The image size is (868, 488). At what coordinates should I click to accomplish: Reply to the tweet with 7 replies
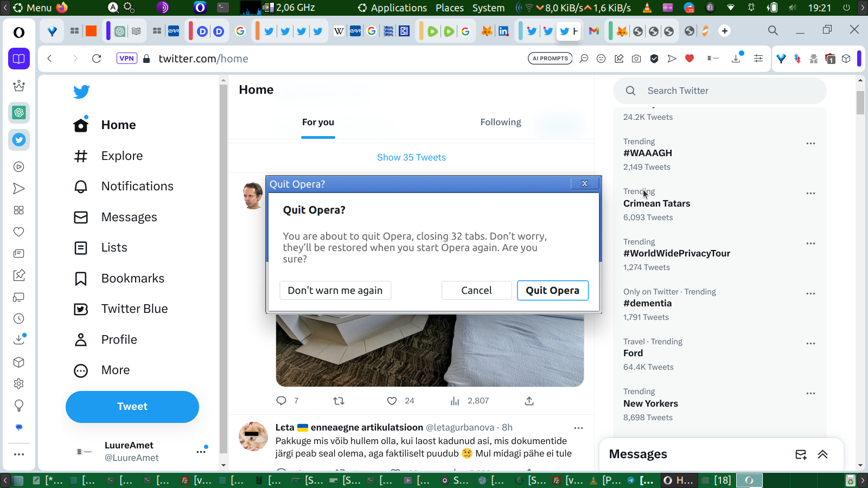click(281, 401)
